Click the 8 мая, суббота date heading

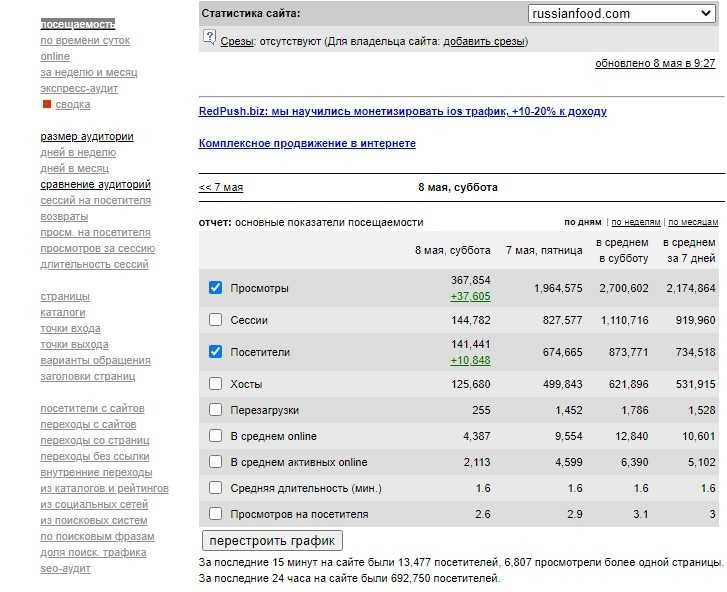pos(458,187)
